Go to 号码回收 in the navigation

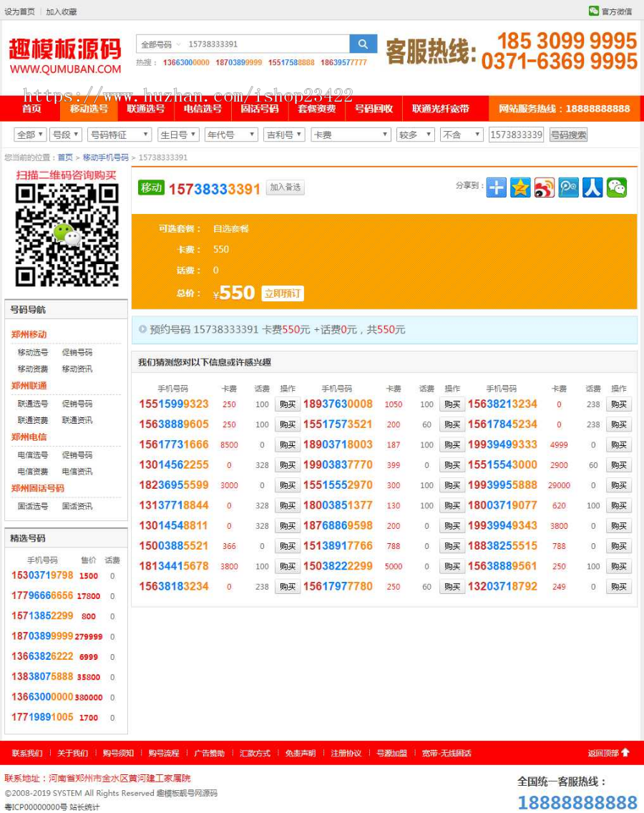coord(371,109)
